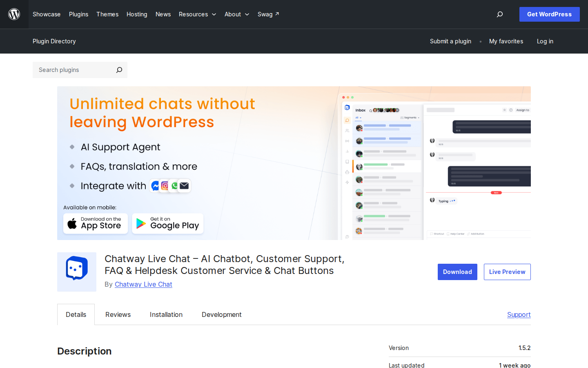Open the Support link

tap(519, 314)
